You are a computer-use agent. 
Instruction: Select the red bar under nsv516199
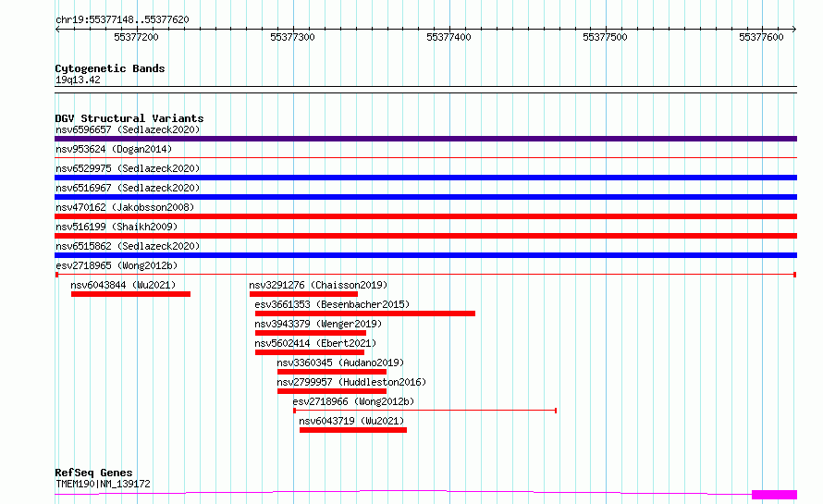click(425, 236)
